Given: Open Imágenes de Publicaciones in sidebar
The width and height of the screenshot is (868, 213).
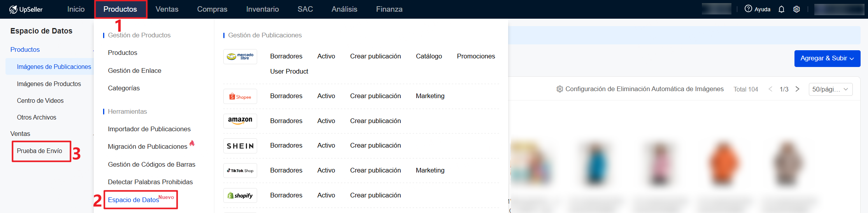Looking at the screenshot, I should tap(54, 67).
